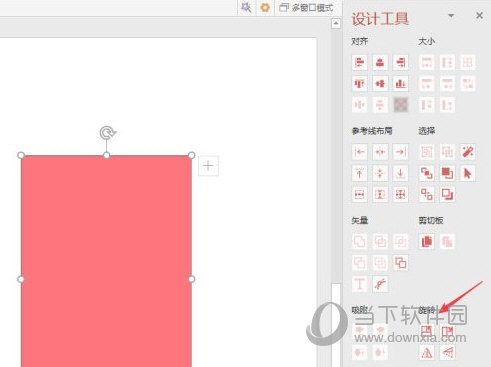Click the faded paste icon under 剪切板

[x=447, y=241]
